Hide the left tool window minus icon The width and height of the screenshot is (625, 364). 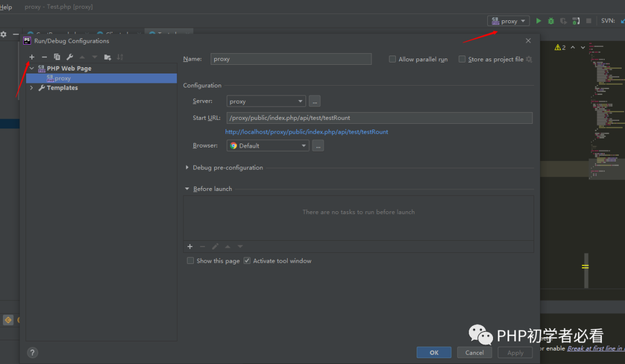(x=16, y=34)
